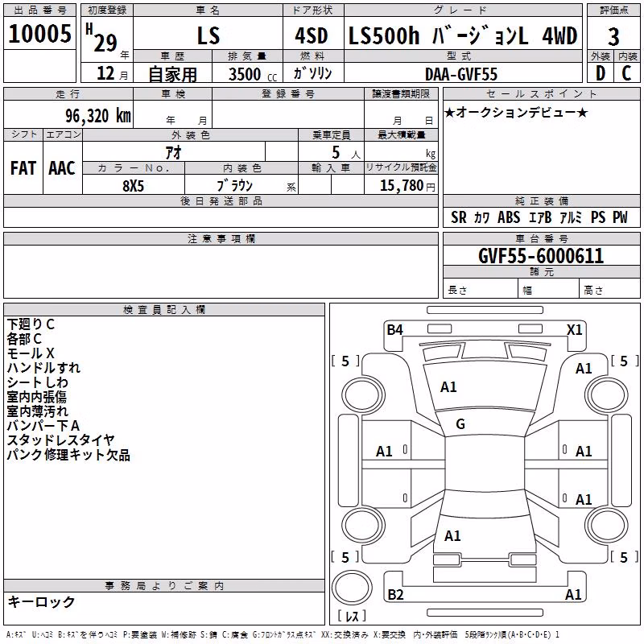Select the A1 mark on the trunk lid
Viewport: 644px width, 644px height.
point(452,536)
